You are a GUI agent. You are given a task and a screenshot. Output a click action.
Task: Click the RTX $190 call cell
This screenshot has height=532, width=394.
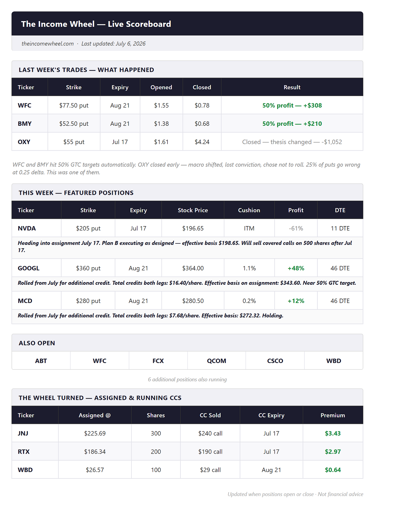tap(210, 451)
